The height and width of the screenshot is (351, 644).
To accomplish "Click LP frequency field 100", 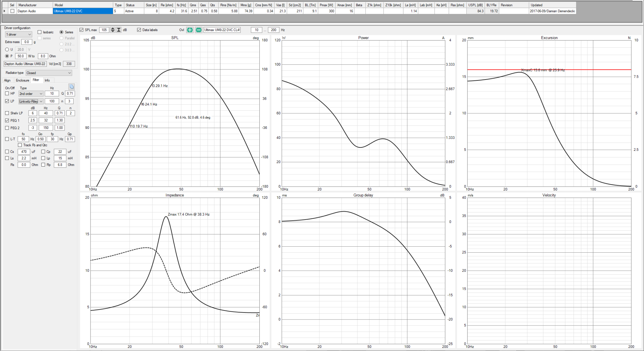I will pyautogui.click(x=52, y=101).
